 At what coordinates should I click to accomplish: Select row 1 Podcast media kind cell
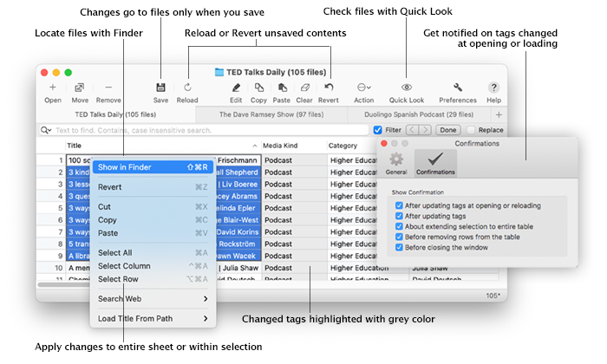click(x=294, y=160)
